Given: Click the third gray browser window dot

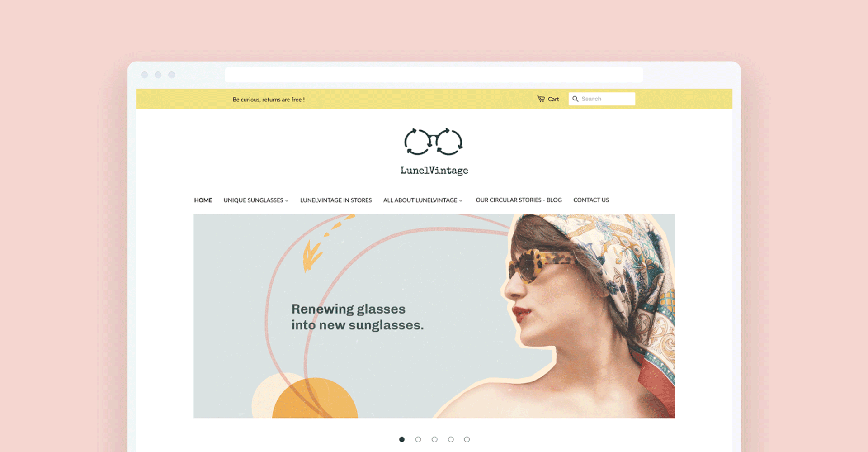Looking at the screenshot, I should 172,75.
